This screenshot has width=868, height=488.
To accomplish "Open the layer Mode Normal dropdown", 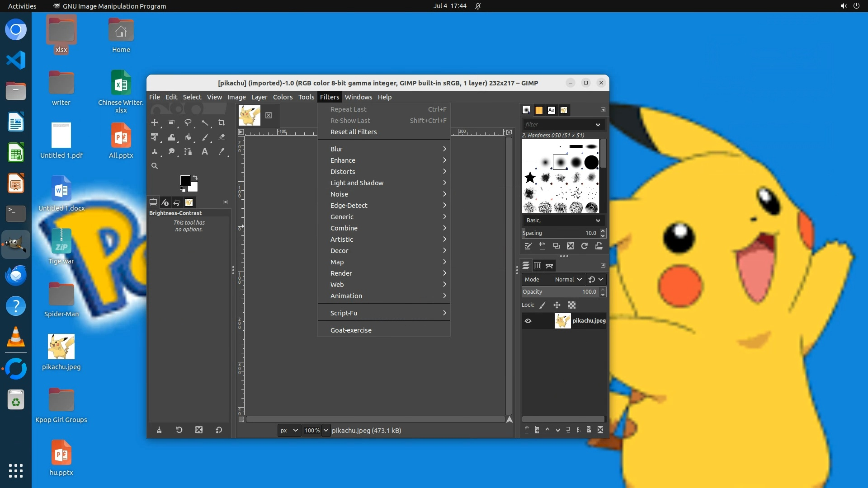I will point(568,279).
